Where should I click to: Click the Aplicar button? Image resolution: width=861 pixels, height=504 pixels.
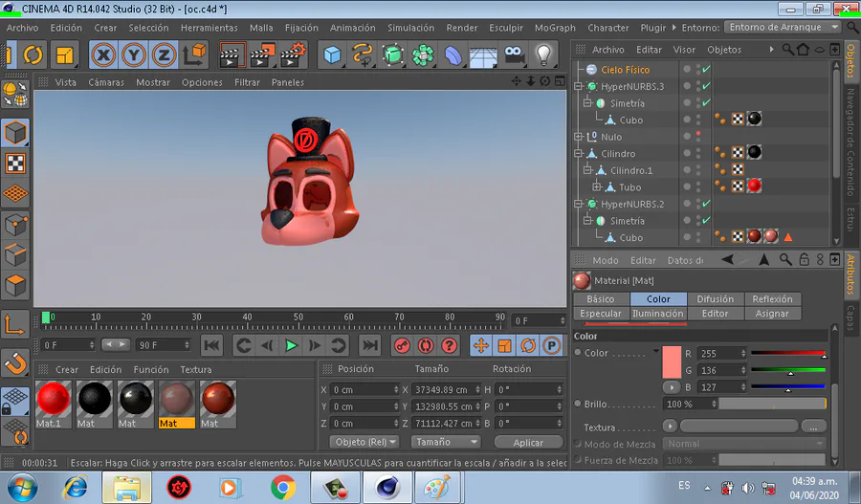pyautogui.click(x=528, y=443)
